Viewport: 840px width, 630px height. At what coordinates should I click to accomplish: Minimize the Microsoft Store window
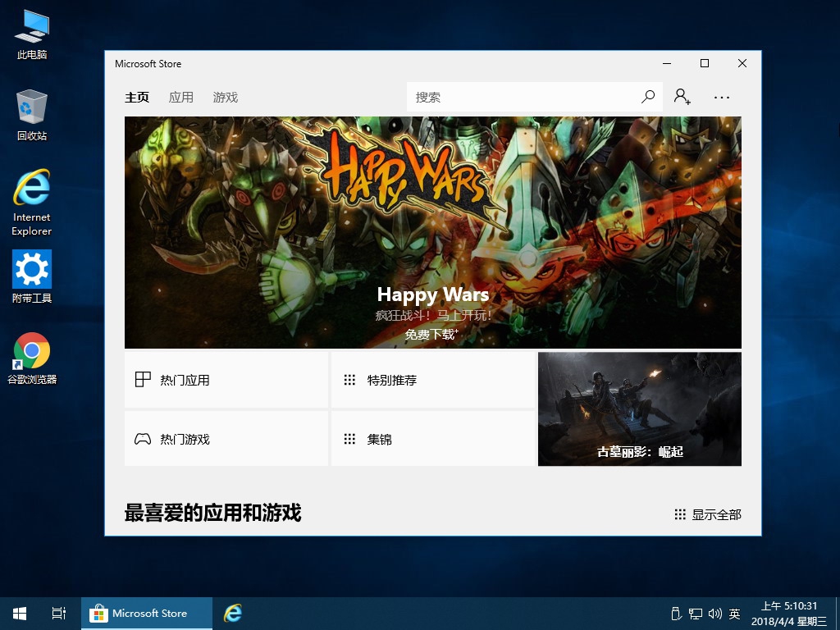[x=667, y=63]
